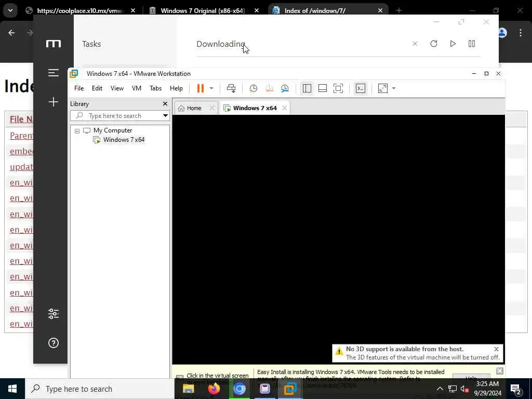
Task: Toggle the thumbnail bar view in toolbar
Action: click(322, 88)
